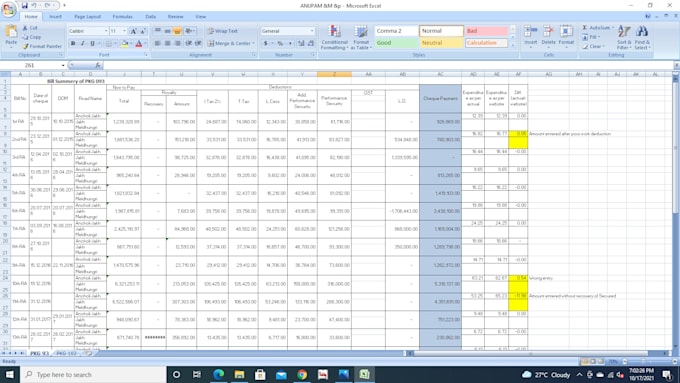The height and width of the screenshot is (383, 680).
Task: Select the second sheet tab
Action: click(x=66, y=354)
